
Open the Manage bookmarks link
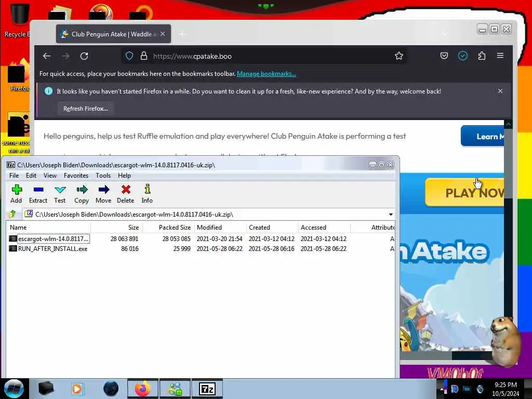click(x=267, y=74)
